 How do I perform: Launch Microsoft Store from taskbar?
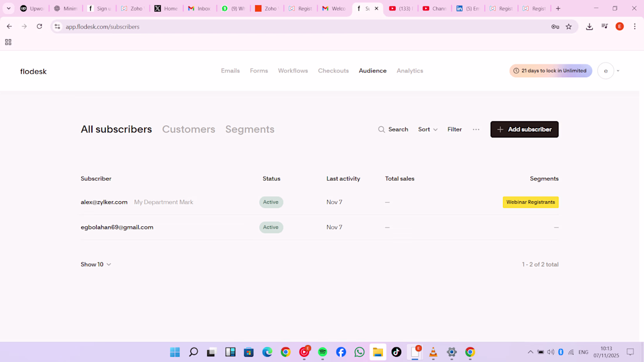pos(248,352)
